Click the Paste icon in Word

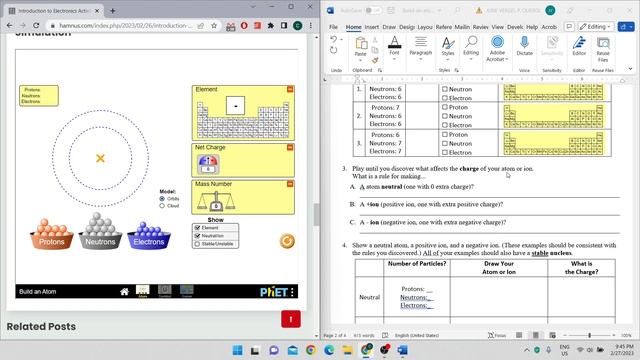click(x=361, y=43)
